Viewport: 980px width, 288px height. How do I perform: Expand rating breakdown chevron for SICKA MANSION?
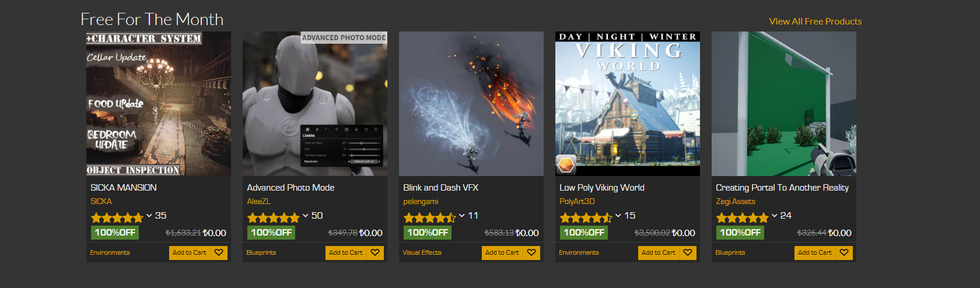tap(149, 216)
